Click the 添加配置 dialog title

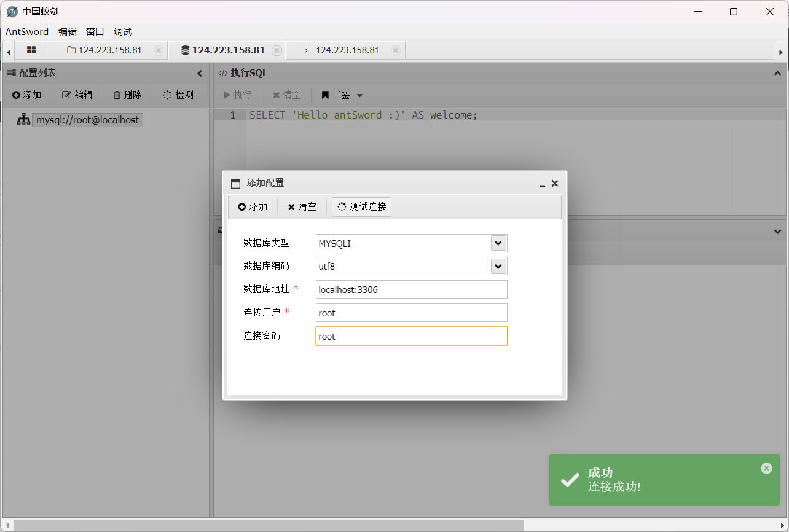coord(265,183)
